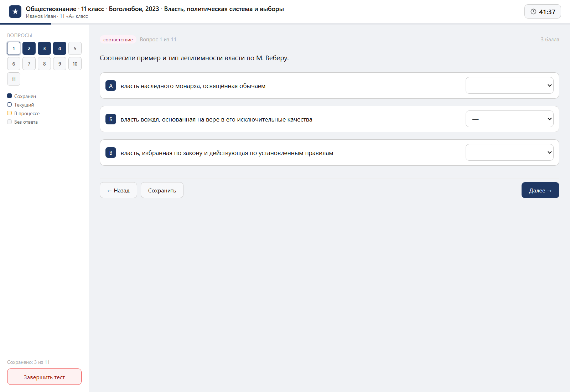Click the Назад button
570x392 pixels.
tap(118, 190)
